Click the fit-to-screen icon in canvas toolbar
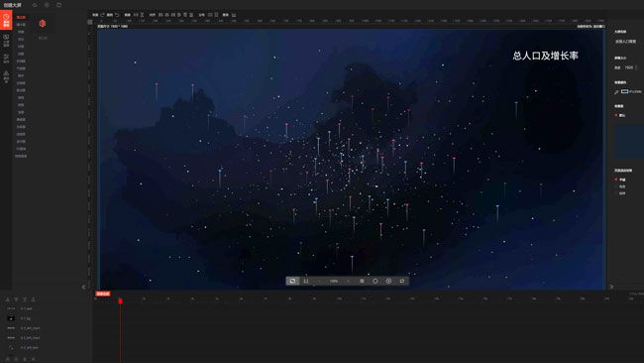 [292, 281]
